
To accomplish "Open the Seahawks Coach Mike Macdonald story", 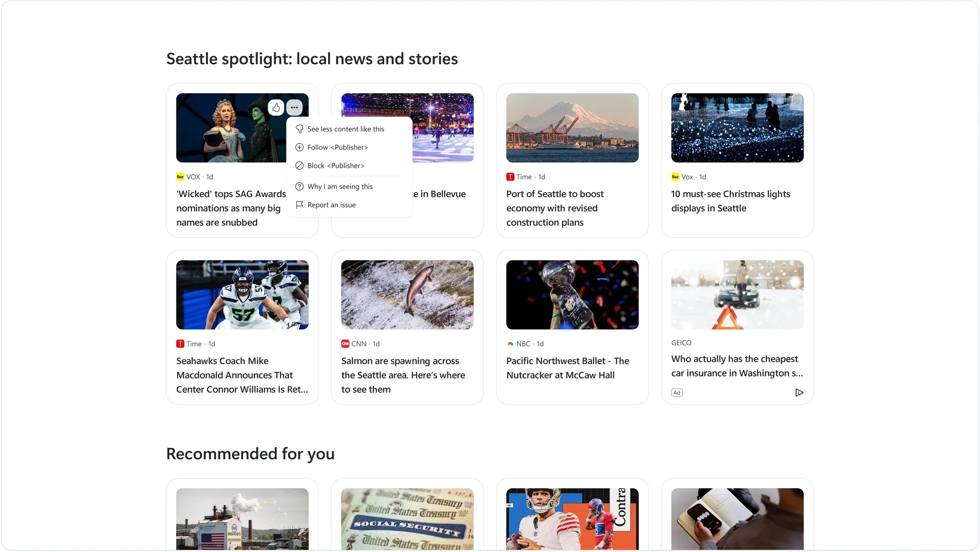I will pyautogui.click(x=241, y=375).
